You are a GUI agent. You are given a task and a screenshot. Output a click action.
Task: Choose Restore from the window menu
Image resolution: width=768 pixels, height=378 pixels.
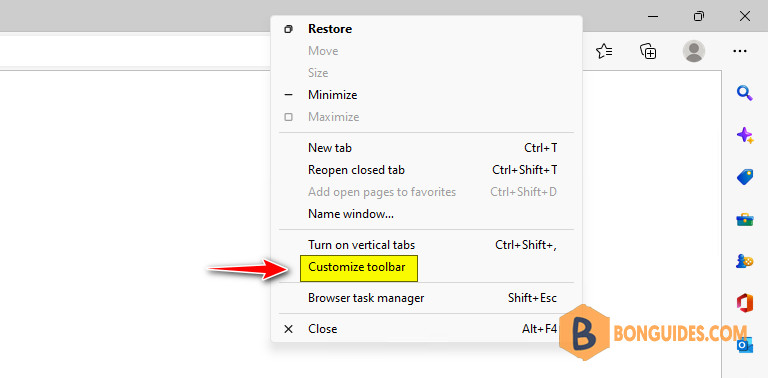click(x=426, y=29)
